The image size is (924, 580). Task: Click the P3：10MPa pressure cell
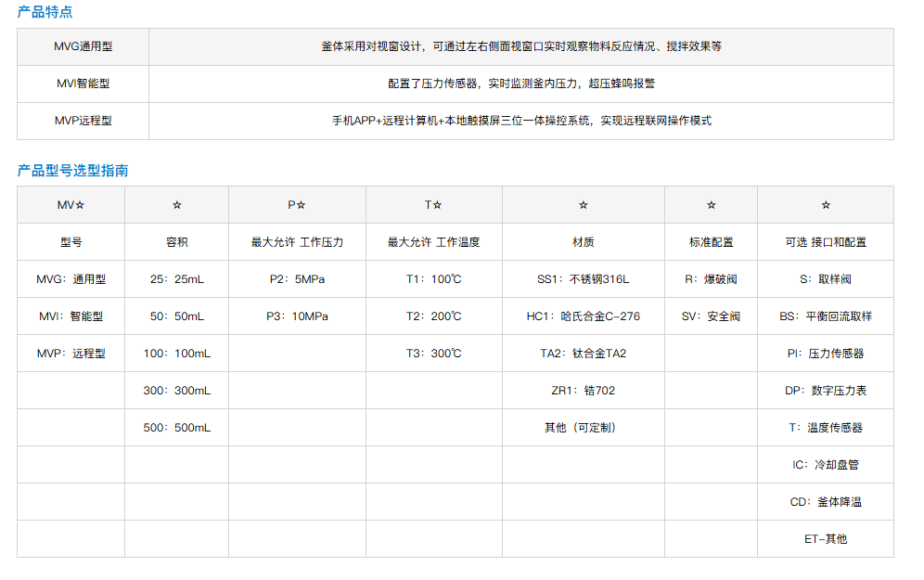pyautogui.click(x=297, y=316)
